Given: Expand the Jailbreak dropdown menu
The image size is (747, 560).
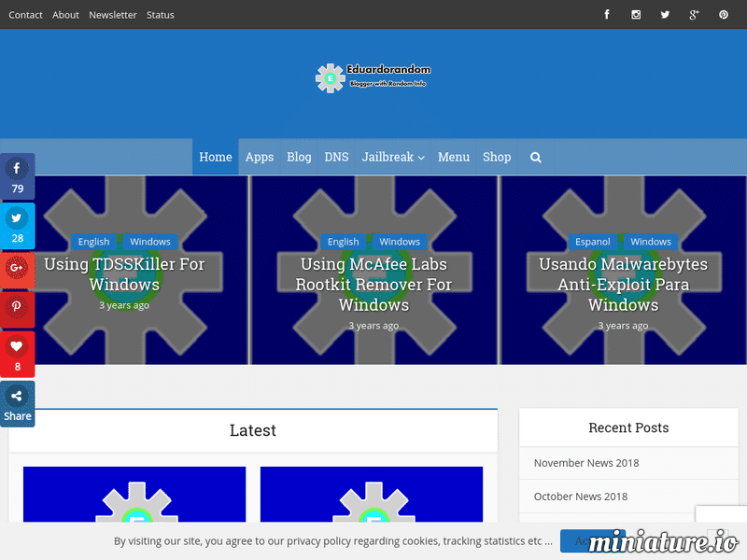Looking at the screenshot, I should pyautogui.click(x=393, y=157).
